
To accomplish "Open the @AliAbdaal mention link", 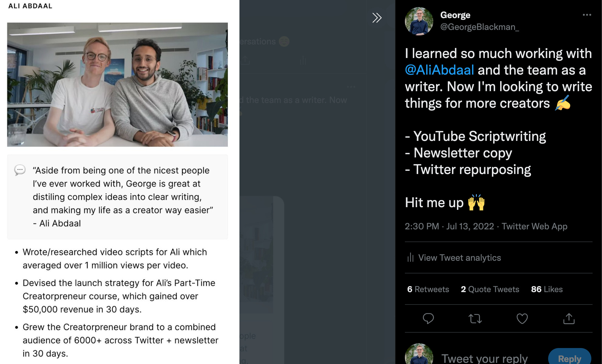I will pyautogui.click(x=439, y=70).
